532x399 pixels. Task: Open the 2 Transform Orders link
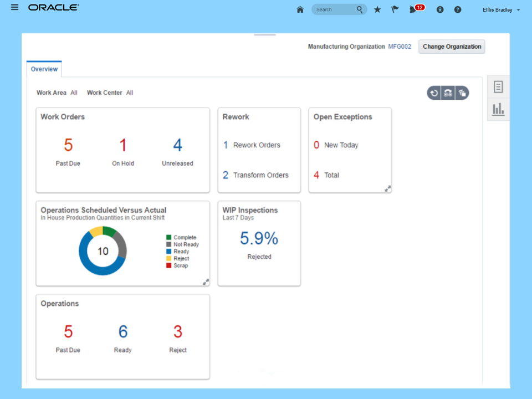coord(255,175)
